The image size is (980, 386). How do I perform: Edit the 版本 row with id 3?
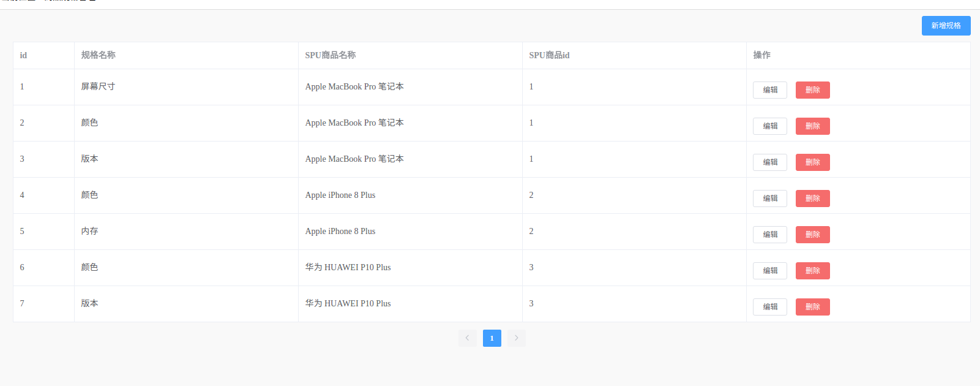770,162
